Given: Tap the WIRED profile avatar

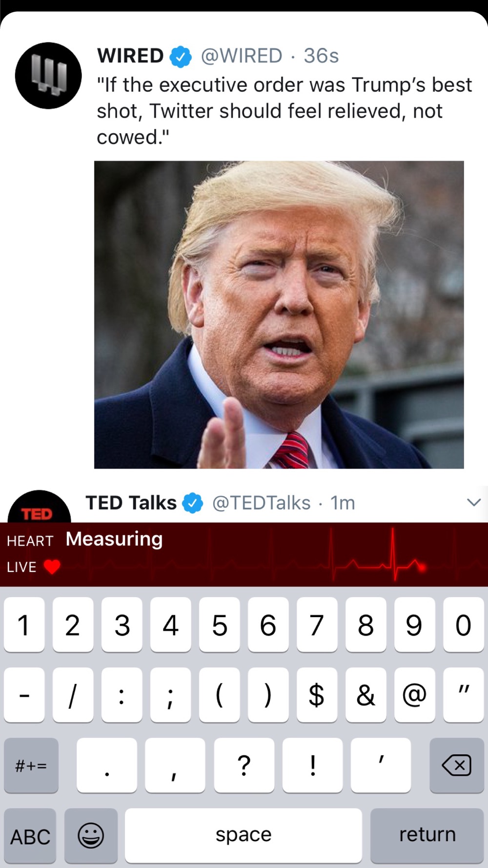Looking at the screenshot, I should [x=48, y=76].
